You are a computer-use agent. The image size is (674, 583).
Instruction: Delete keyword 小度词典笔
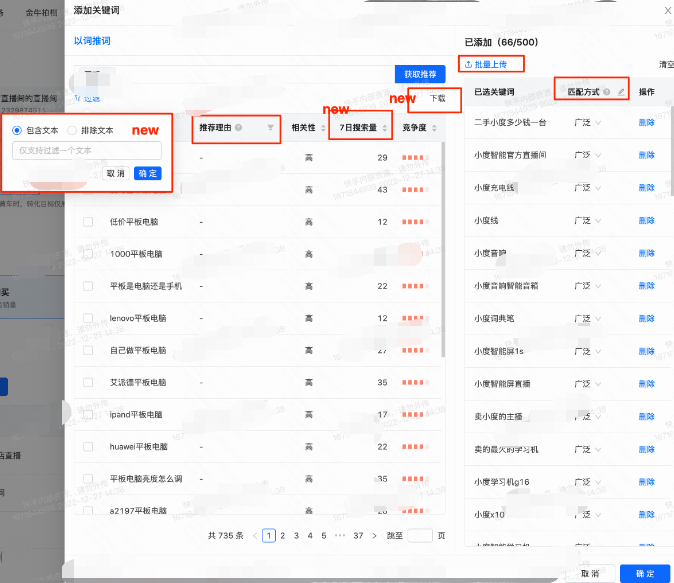(646, 319)
